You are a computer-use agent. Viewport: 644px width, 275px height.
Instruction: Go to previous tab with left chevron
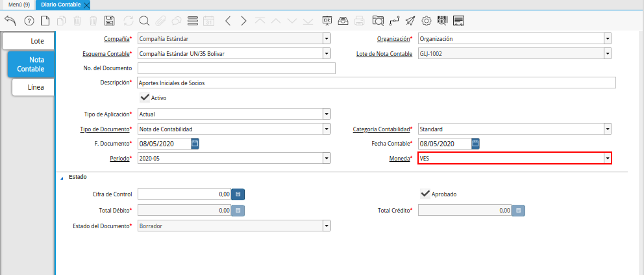(229, 21)
